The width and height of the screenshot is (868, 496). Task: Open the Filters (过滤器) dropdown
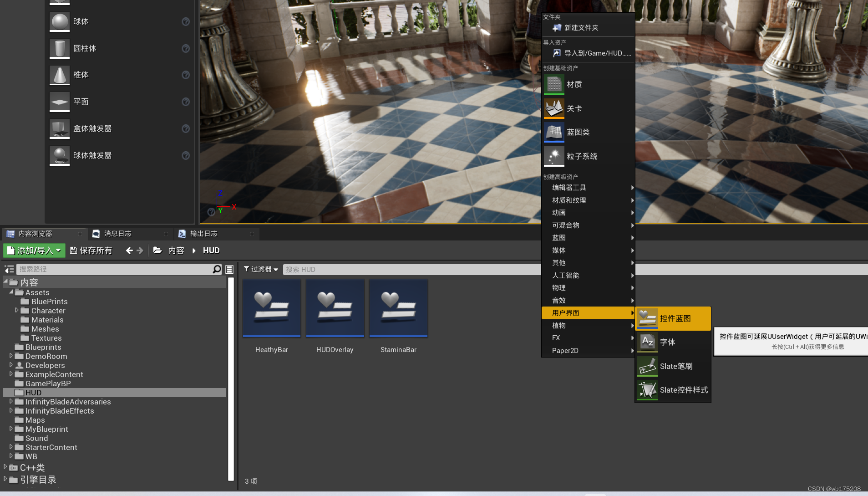point(260,269)
